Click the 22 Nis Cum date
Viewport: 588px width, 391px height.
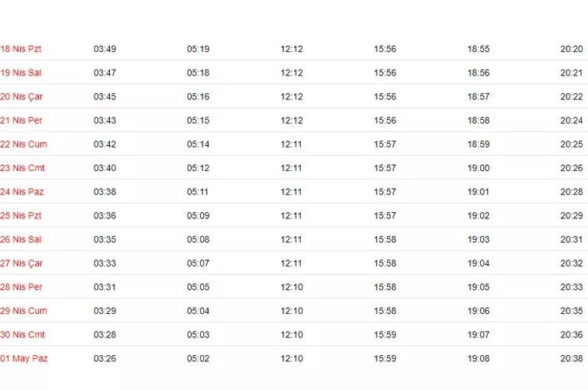24,144
